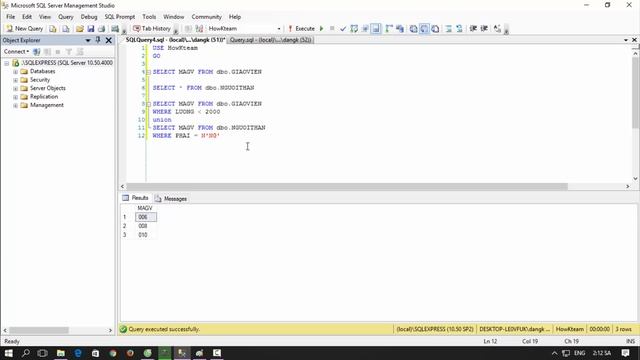This screenshot has width=640, height=360.
Task: Open Windows Start menu
Action: click(x=8, y=353)
